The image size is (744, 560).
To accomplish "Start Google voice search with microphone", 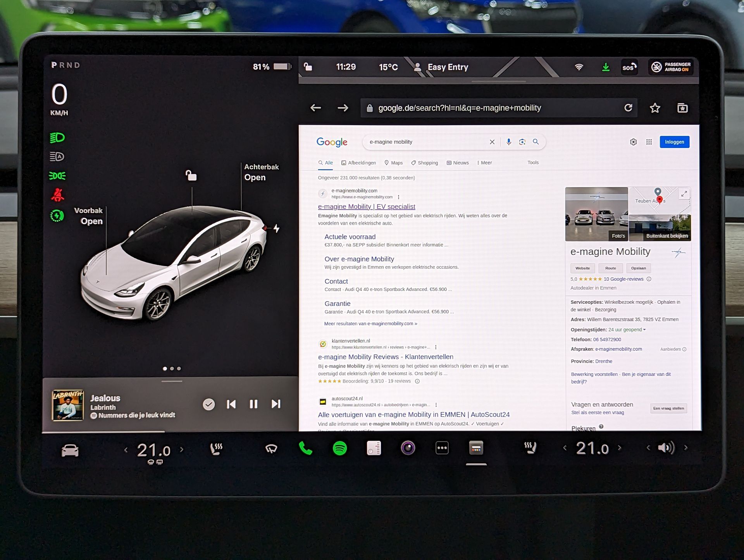I will point(509,142).
